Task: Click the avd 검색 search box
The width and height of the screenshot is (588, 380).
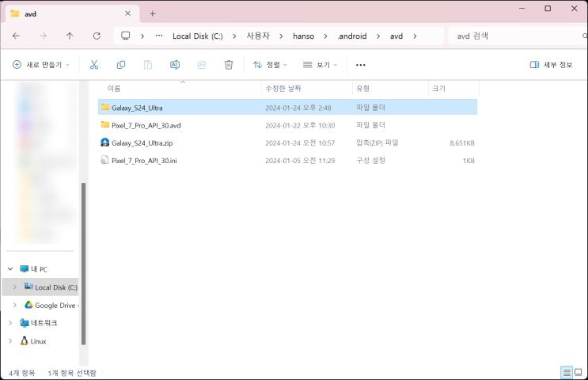Action: 518,36
